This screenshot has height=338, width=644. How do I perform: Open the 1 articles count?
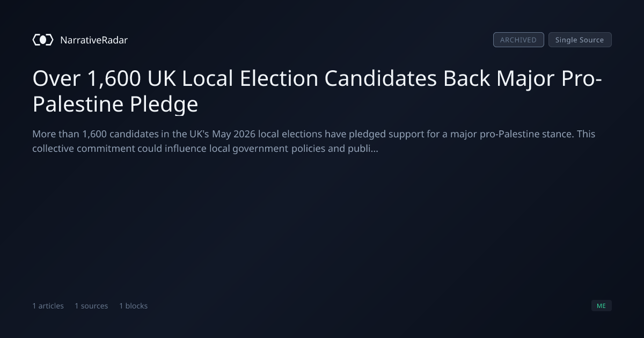(x=48, y=306)
